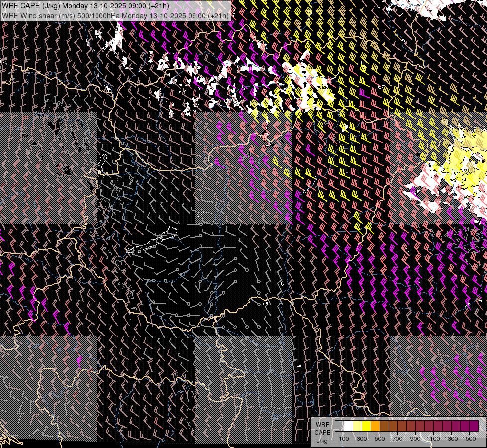Pick the orange 500 J/kg legend swatch
This screenshot has width=487, height=448.
pos(375,426)
